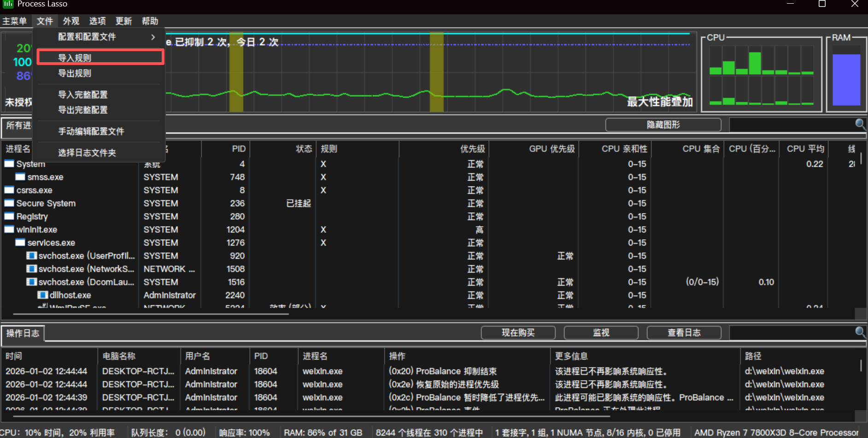
Task: Sort processes by the PID column header
Action: coord(238,149)
